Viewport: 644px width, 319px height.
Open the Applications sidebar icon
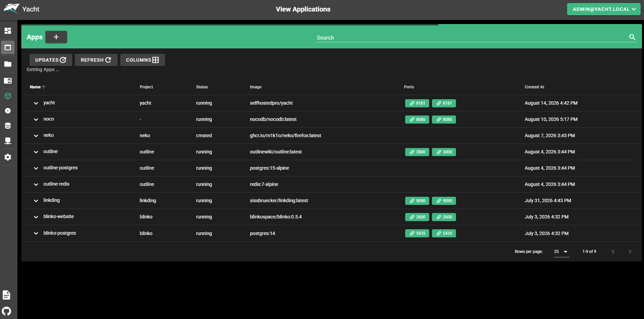8,47
